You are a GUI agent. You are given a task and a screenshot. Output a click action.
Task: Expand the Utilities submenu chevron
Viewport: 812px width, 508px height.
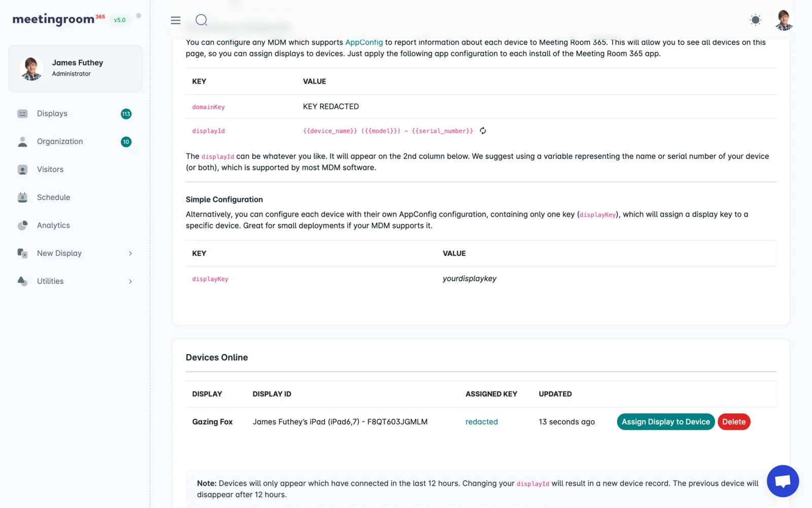[x=130, y=281]
